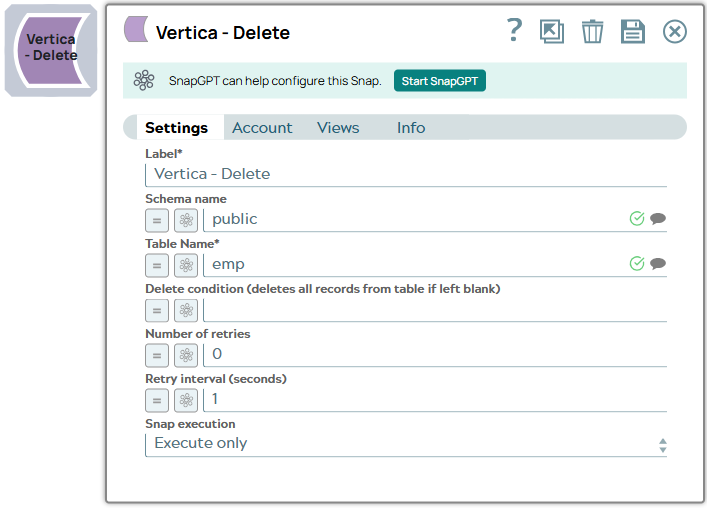The width and height of the screenshot is (707, 508).
Task: Select the Vertica - Delete snap on canvas
Action: pos(51,50)
